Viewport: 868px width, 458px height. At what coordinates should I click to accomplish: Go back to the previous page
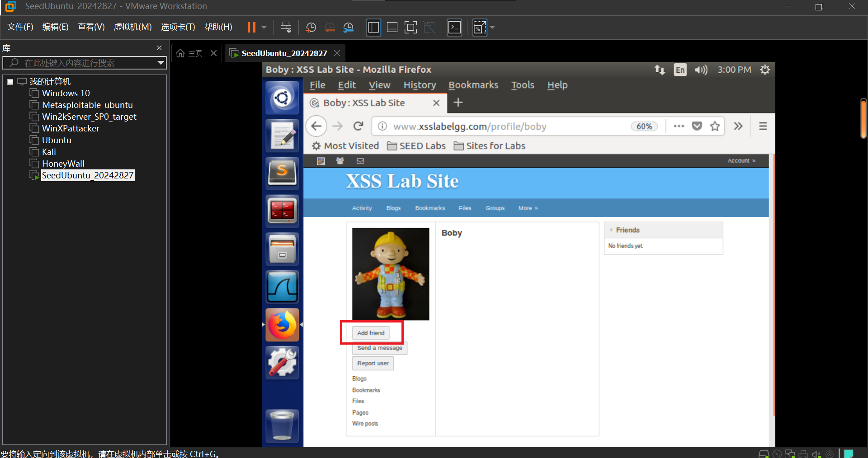(x=316, y=126)
